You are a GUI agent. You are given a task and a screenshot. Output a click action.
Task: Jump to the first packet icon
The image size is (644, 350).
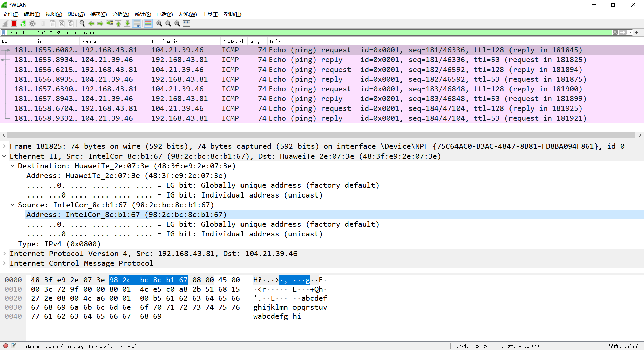coord(118,24)
